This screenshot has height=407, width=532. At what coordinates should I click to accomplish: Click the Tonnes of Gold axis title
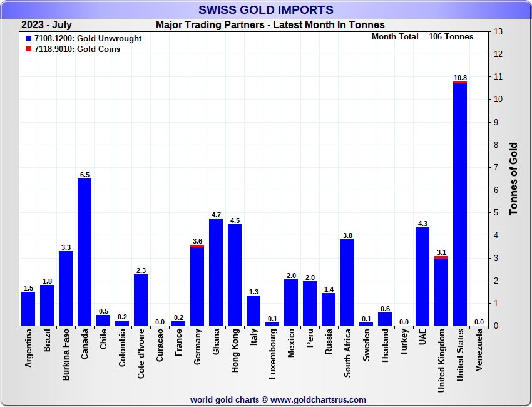pos(514,179)
